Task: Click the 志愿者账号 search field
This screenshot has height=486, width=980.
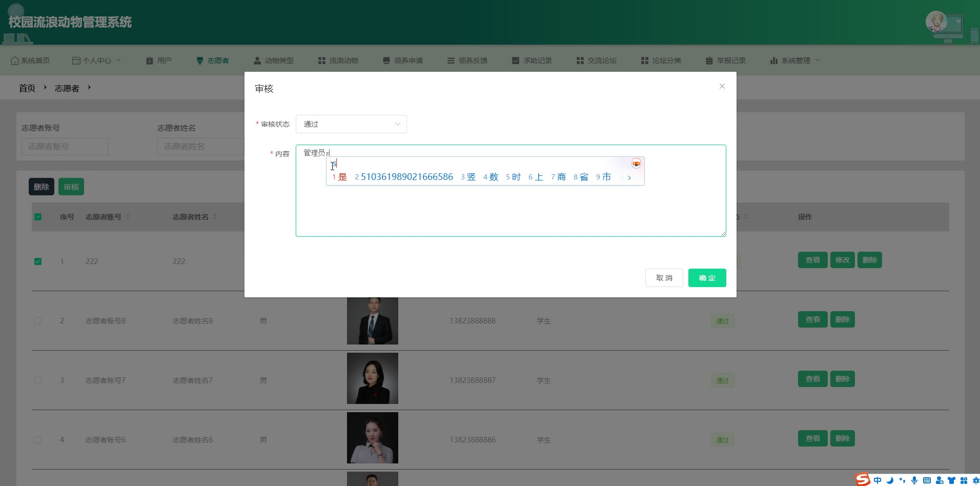Action: point(65,147)
